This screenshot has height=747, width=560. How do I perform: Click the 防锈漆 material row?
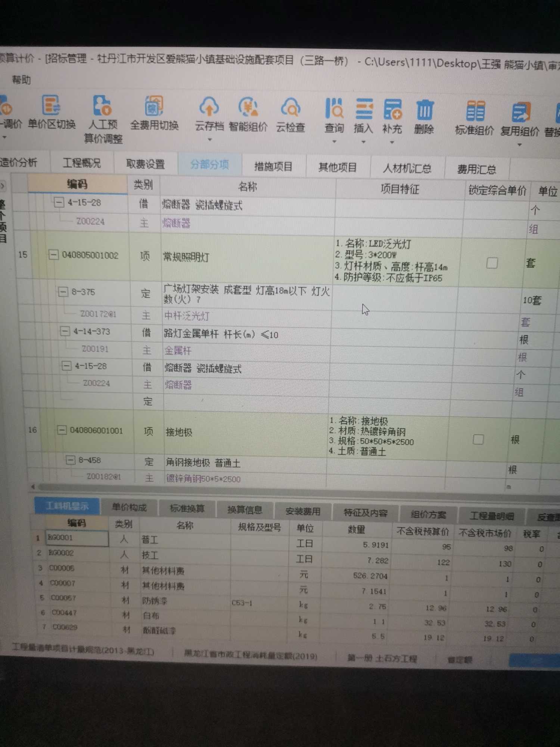pos(155,601)
